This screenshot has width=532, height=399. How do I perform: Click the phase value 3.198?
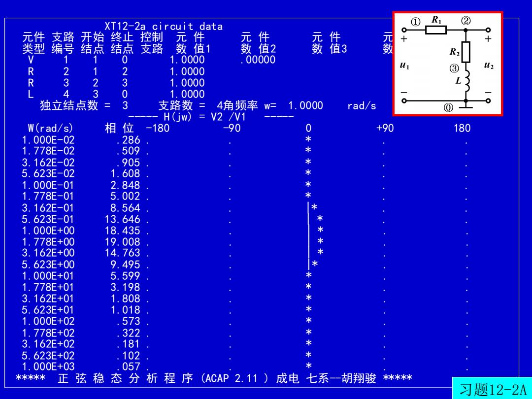coord(125,287)
